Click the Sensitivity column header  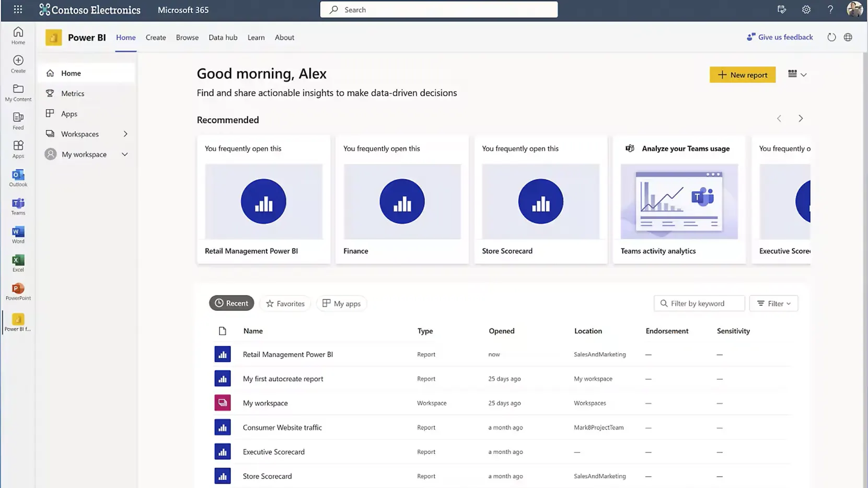[x=733, y=331]
